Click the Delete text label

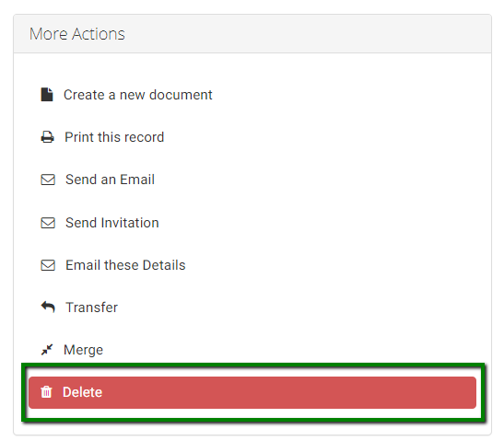tap(82, 392)
